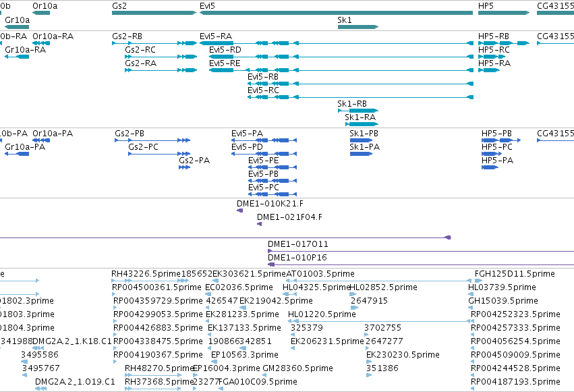Click the HP5-RB transcript label
The image size is (574, 392).
pos(494,36)
